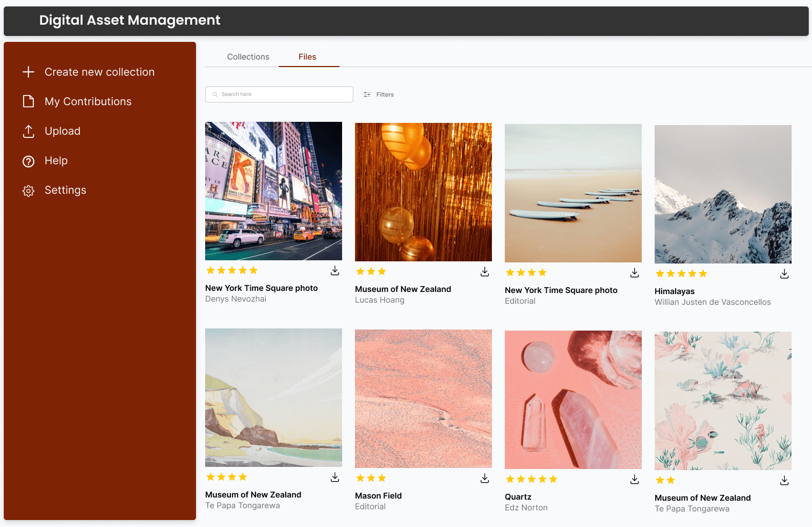Open Settings with the gear icon

tap(28, 190)
